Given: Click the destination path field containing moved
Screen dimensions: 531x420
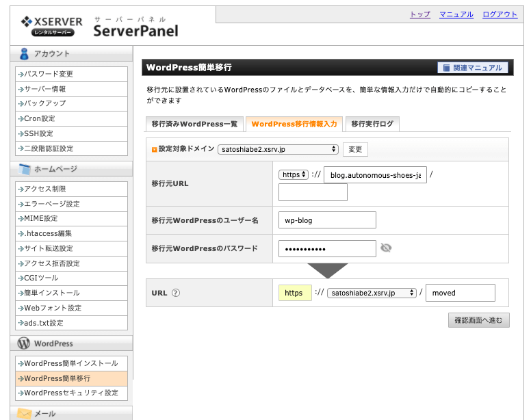Looking at the screenshot, I should pyautogui.click(x=460, y=293).
